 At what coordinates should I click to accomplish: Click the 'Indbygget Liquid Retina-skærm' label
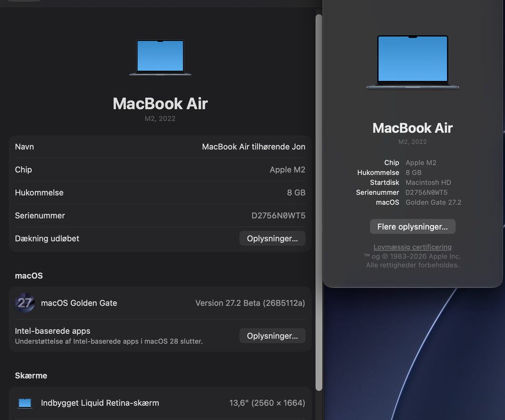pos(100,403)
